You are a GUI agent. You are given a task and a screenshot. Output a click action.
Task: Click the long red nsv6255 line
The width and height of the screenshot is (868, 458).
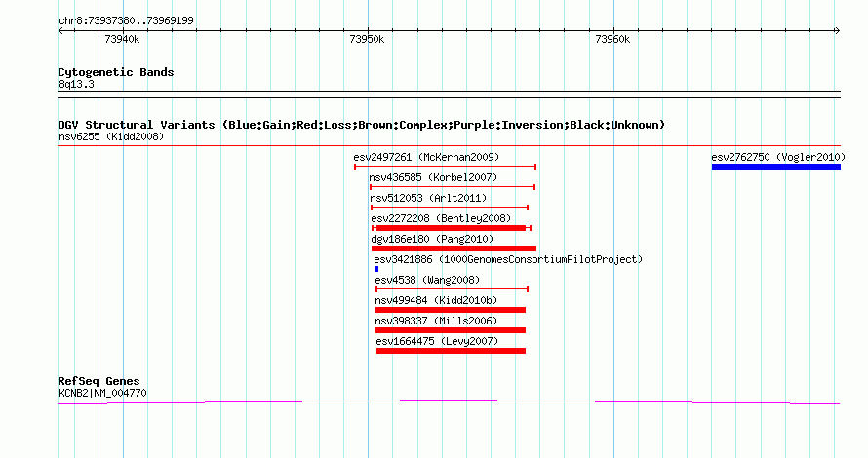(x=449, y=146)
